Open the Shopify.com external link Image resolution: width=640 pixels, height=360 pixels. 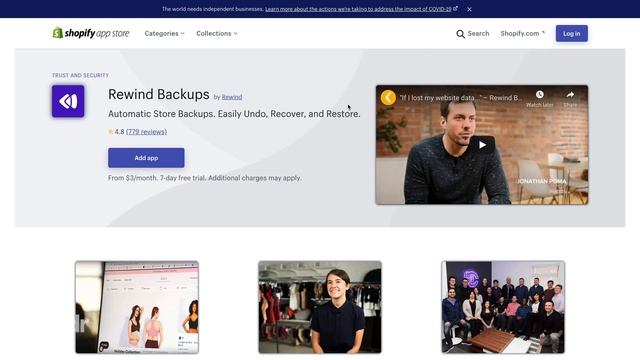coord(522,33)
